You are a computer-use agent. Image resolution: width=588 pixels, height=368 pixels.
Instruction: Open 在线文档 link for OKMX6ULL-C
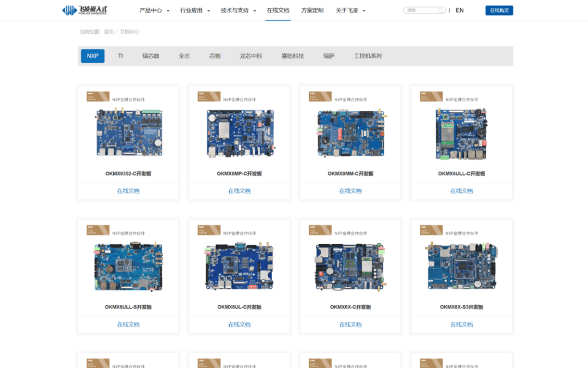click(x=462, y=191)
